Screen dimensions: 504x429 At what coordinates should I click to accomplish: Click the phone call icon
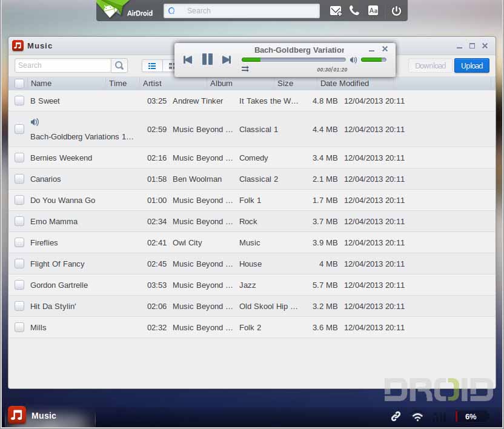(x=354, y=11)
